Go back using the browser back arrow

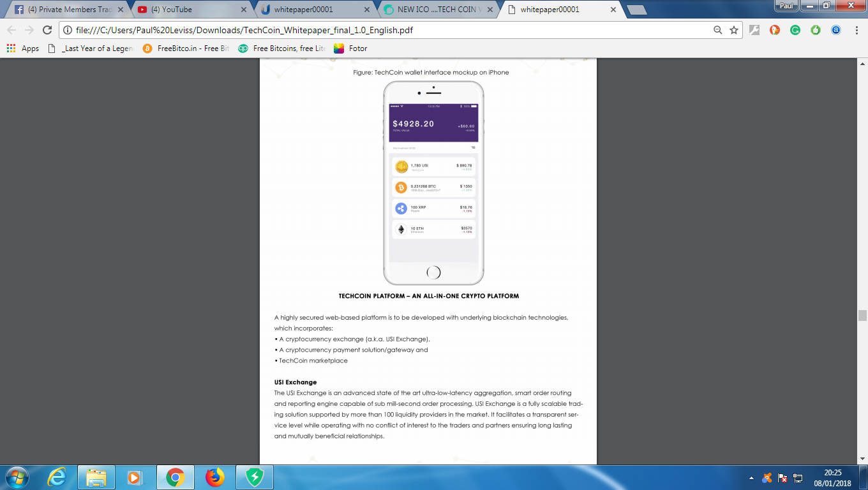click(11, 30)
